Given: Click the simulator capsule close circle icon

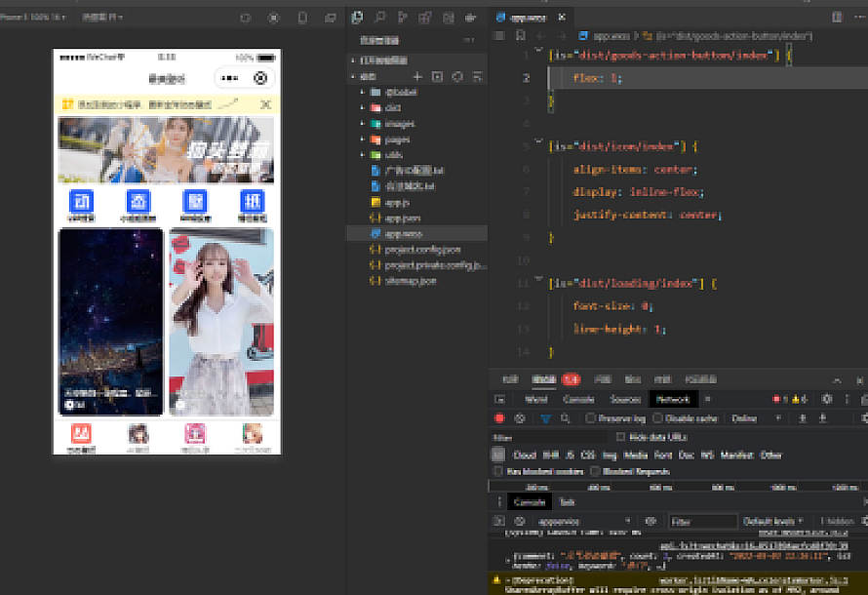Looking at the screenshot, I should click(x=260, y=78).
